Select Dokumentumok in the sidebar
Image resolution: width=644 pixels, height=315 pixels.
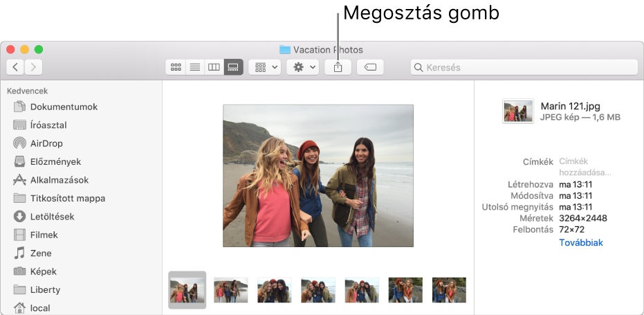coord(64,107)
